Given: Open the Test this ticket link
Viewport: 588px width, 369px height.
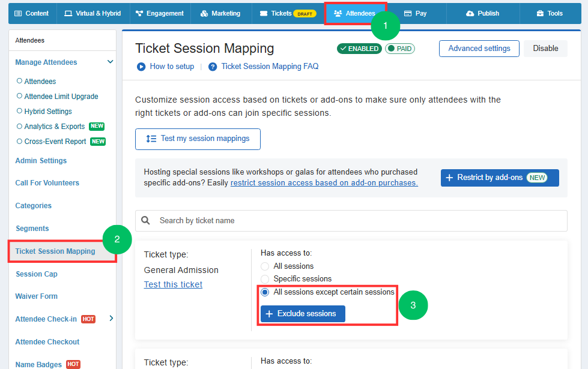Looking at the screenshot, I should coord(173,285).
